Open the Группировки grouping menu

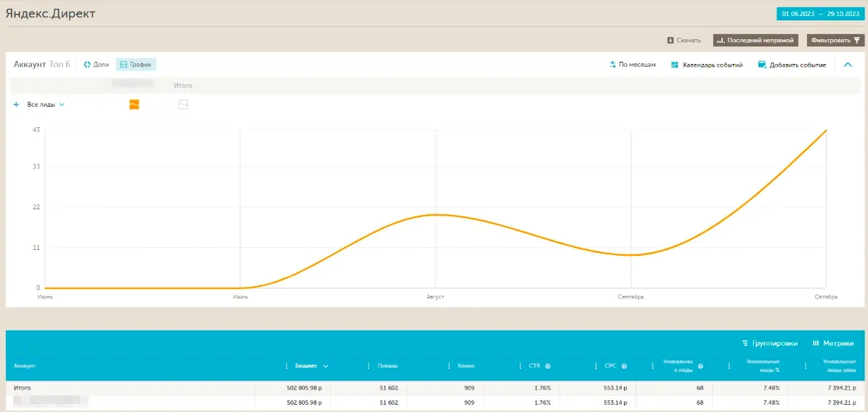pos(770,343)
